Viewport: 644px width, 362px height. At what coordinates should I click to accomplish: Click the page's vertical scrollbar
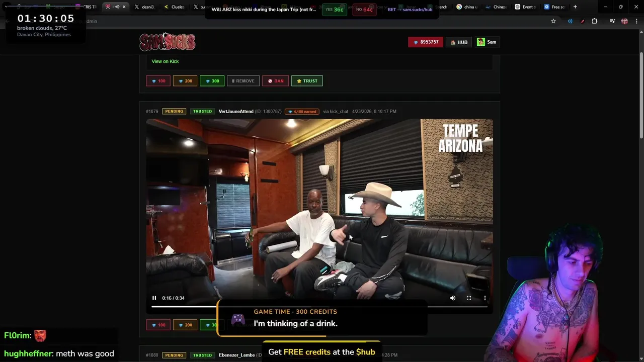click(641, 96)
